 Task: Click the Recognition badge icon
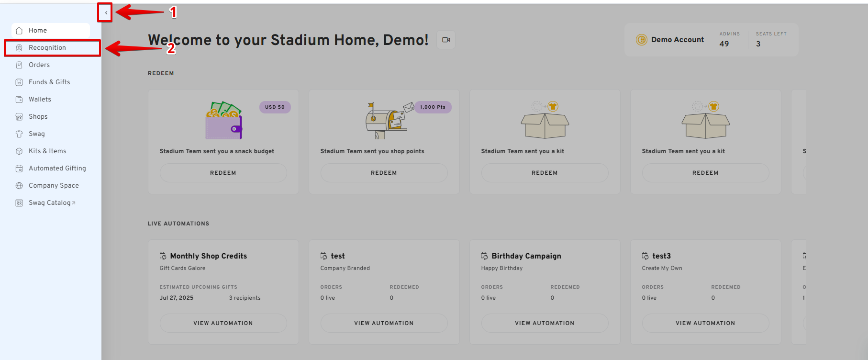click(19, 48)
